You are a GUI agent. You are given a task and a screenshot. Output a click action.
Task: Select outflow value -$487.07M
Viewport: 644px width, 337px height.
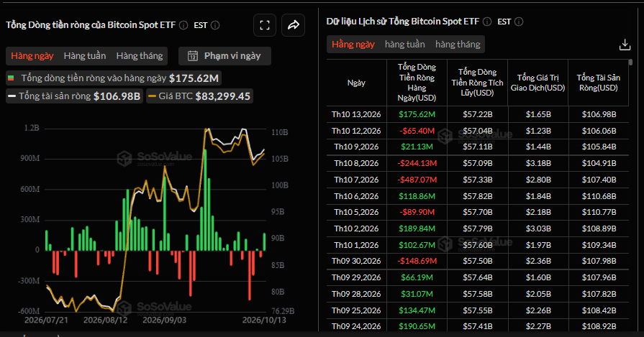point(417,180)
